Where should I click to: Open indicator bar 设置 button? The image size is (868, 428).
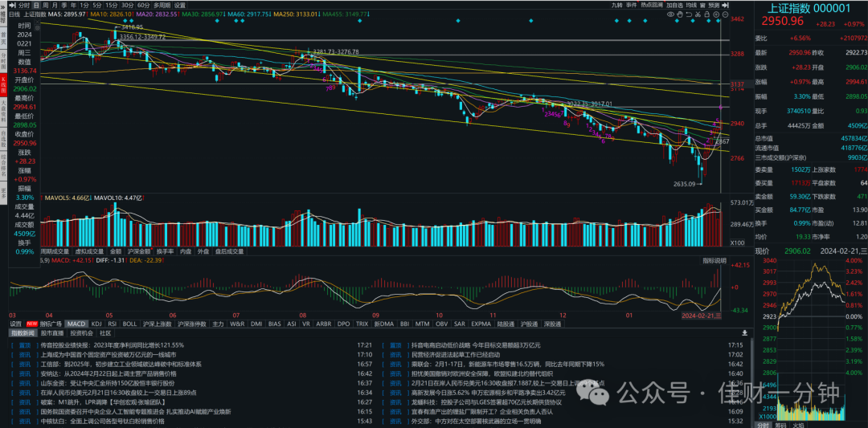15,324
